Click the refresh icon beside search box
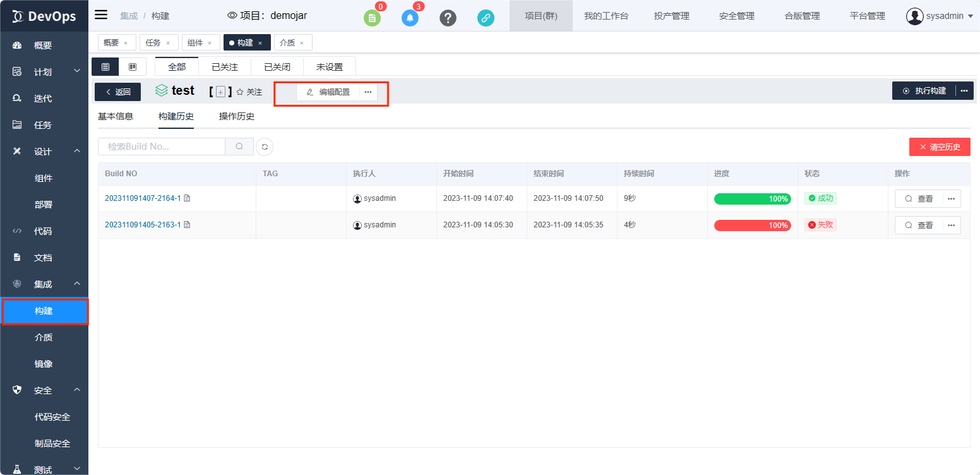Viewport: 980px width, 475px height. [265, 147]
